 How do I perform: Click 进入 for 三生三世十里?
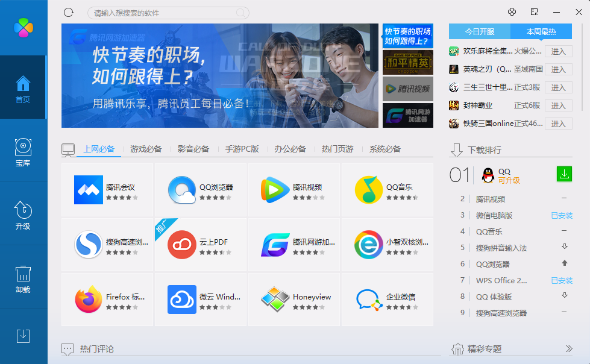[559, 88]
